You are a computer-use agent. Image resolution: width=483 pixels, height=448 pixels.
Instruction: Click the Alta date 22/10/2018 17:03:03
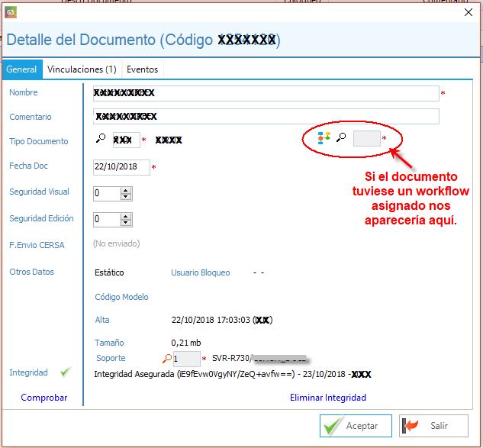pyautogui.click(x=211, y=320)
